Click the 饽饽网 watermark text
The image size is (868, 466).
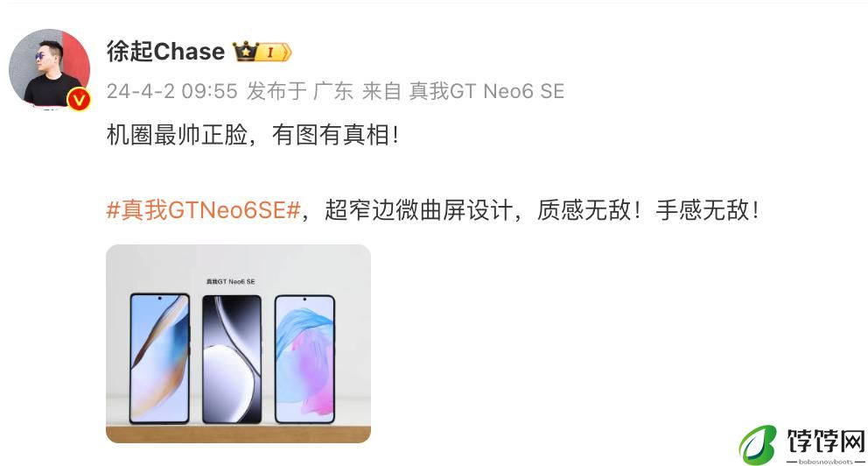point(826,441)
